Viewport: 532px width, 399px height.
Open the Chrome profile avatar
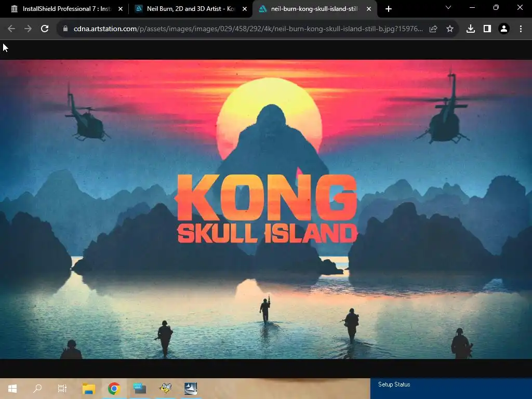click(x=504, y=29)
